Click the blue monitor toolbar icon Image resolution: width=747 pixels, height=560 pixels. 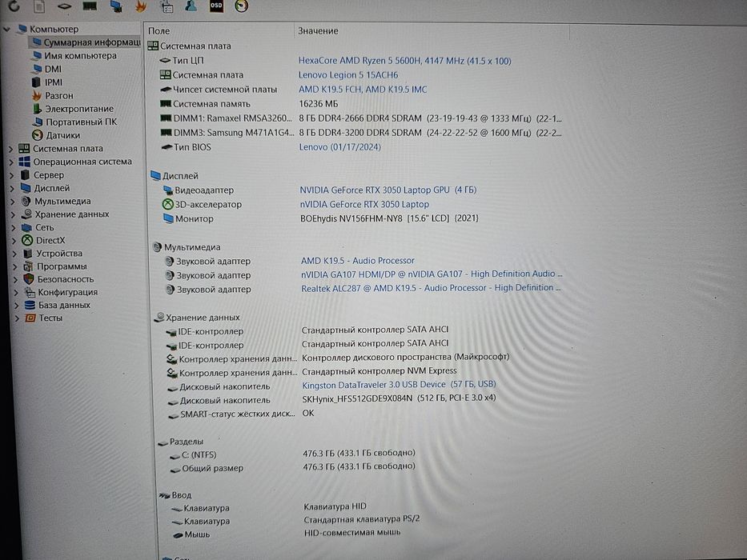click(115, 6)
